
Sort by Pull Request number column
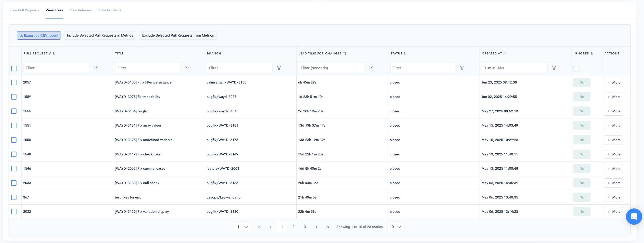click(54, 53)
